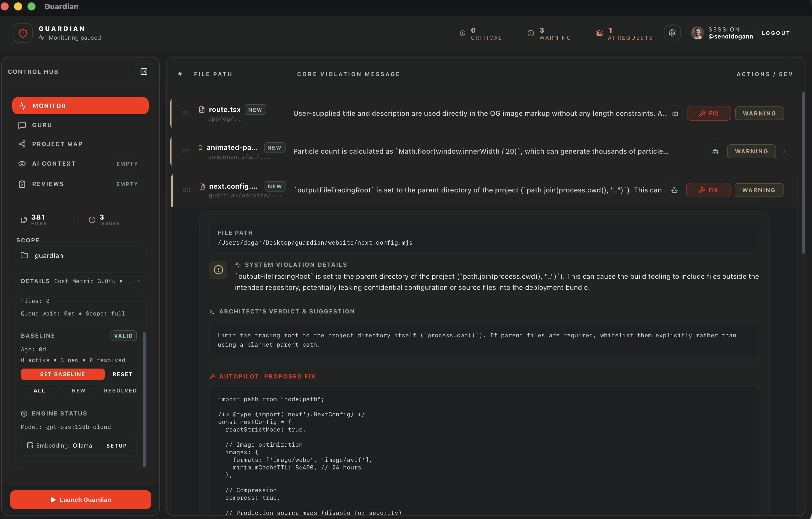Expand the animated-pa... violation row chevron

785,151
